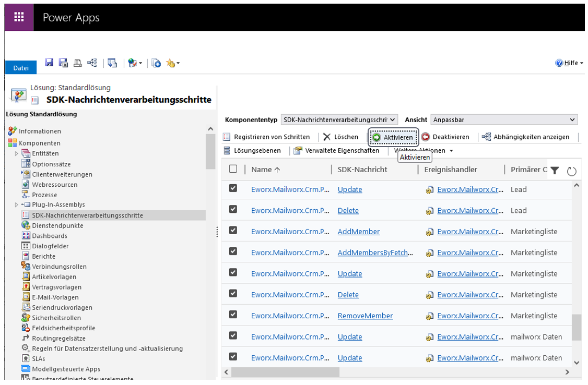Click the Dienstendpunkte globe icon in sidebar
The height and width of the screenshot is (385, 588).
tap(26, 225)
